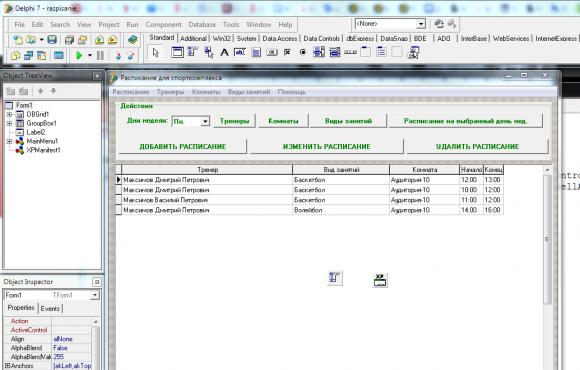Expand the DBGrid1 tree node
The image size is (580, 370).
click(9, 114)
